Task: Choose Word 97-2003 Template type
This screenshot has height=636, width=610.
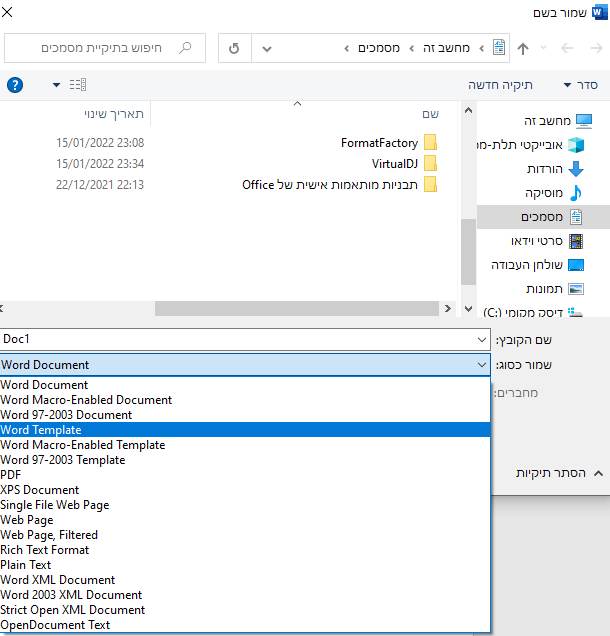Action: point(245,460)
